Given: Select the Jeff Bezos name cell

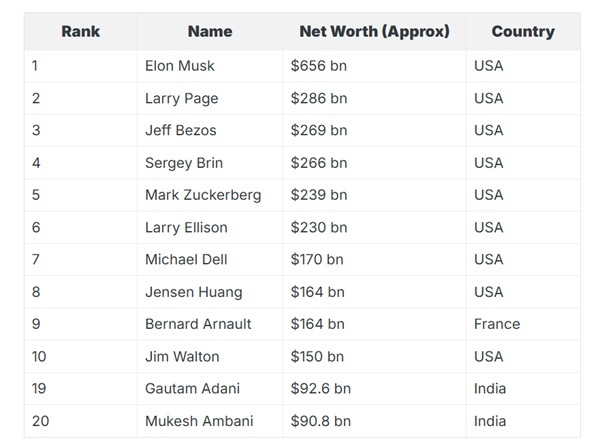Looking at the screenshot, I should tap(181, 130).
